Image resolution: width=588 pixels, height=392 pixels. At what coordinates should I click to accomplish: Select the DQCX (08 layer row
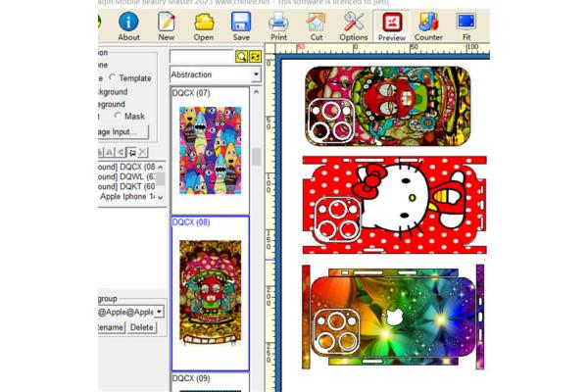tap(127, 167)
